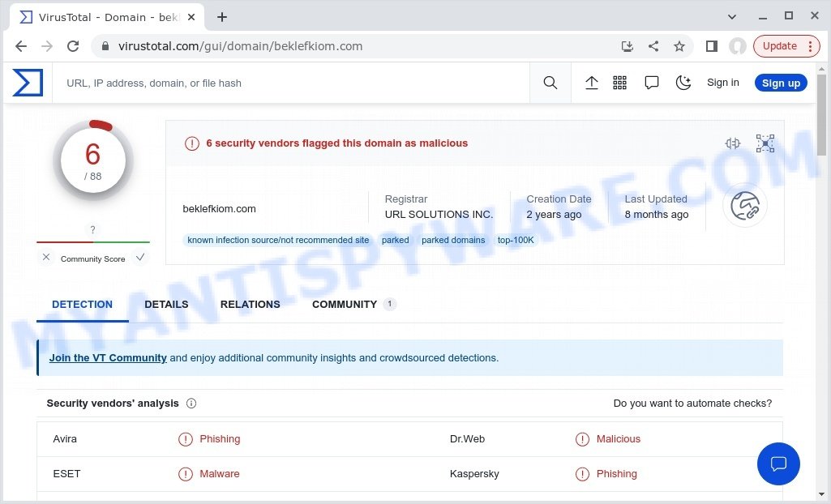Click the similarity search icon in summary

pos(733,143)
